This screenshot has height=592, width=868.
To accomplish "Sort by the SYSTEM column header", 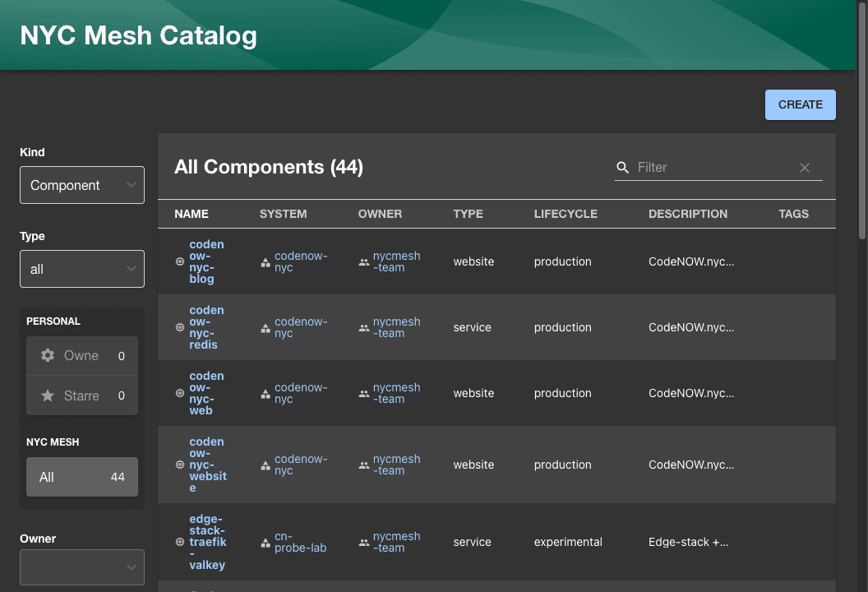I will (283, 214).
